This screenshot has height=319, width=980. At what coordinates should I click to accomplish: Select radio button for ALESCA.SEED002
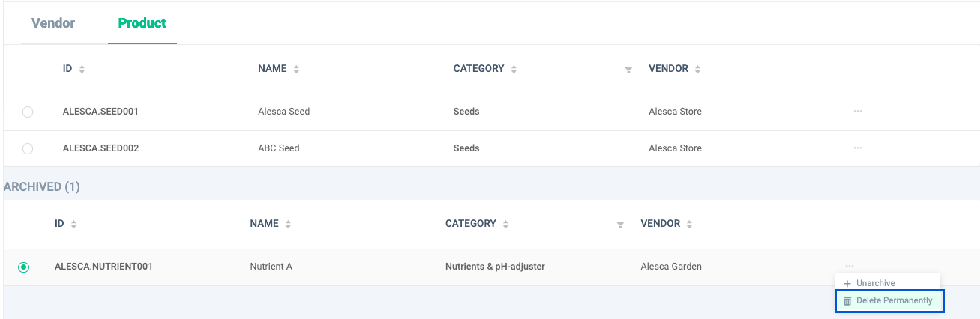(28, 148)
